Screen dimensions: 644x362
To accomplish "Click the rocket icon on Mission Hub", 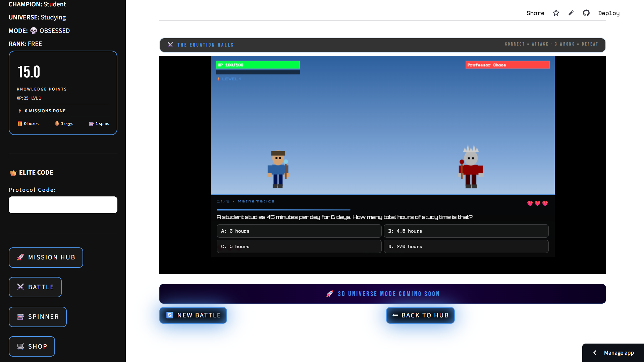I will 20,257.
